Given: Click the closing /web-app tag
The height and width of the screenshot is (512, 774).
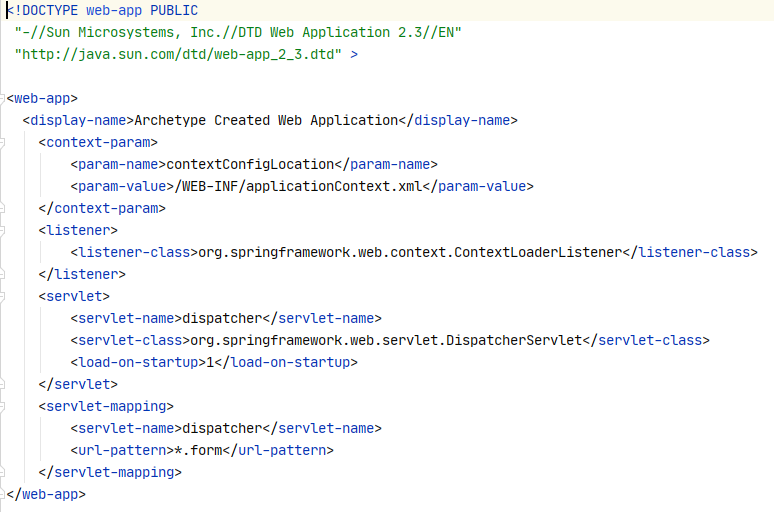Looking at the screenshot, I should [x=46, y=494].
